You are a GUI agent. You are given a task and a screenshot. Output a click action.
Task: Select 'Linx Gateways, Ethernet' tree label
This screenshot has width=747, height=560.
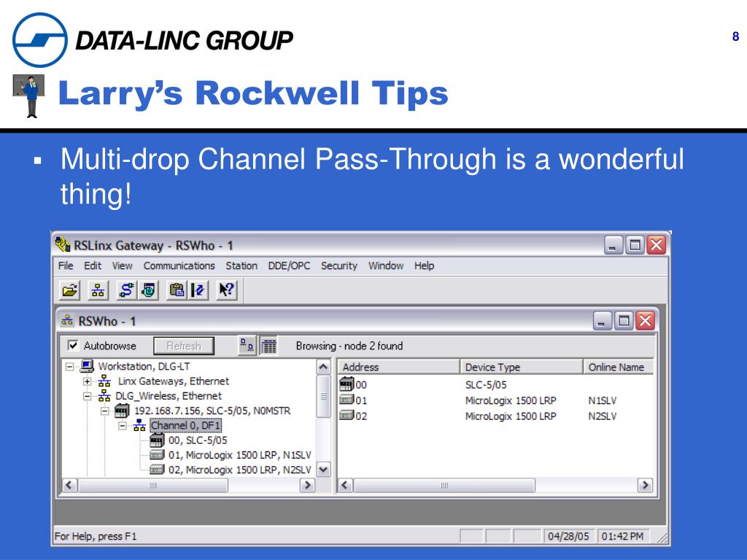174,381
